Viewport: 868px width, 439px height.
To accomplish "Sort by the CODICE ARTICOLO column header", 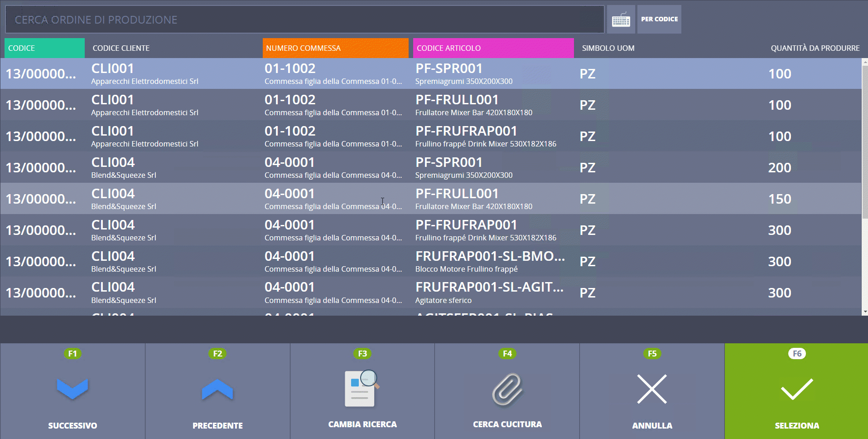I will (493, 48).
